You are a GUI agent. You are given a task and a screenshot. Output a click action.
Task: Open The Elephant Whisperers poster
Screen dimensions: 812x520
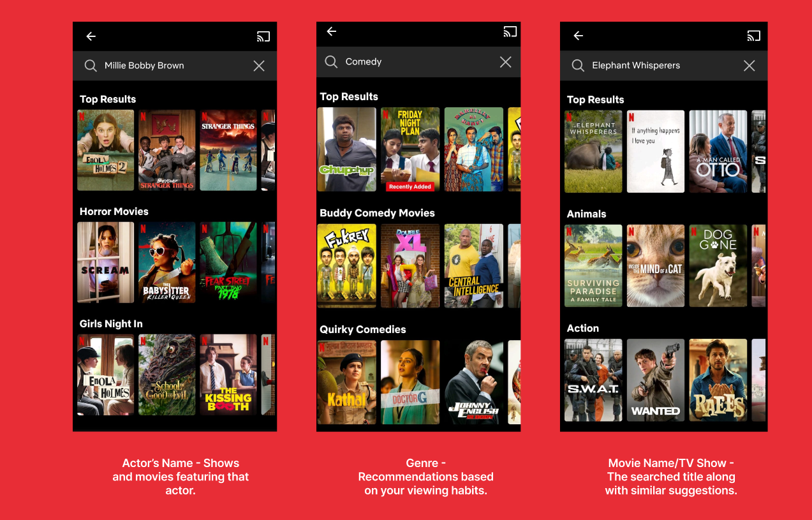point(593,151)
